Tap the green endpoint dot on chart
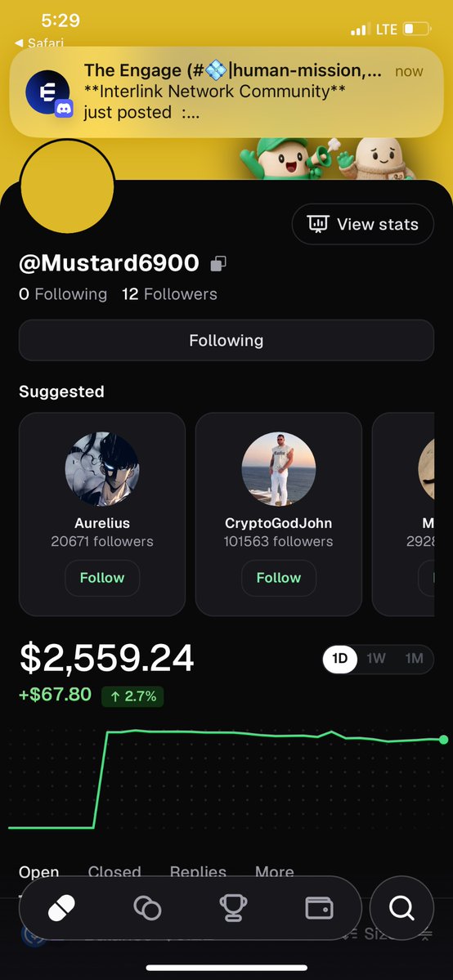Viewport: 453px width, 980px height. (x=444, y=740)
